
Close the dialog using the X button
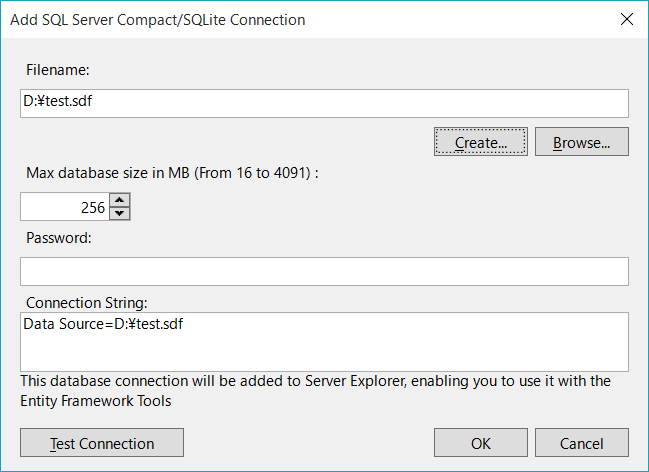pyautogui.click(x=627, y=19)
